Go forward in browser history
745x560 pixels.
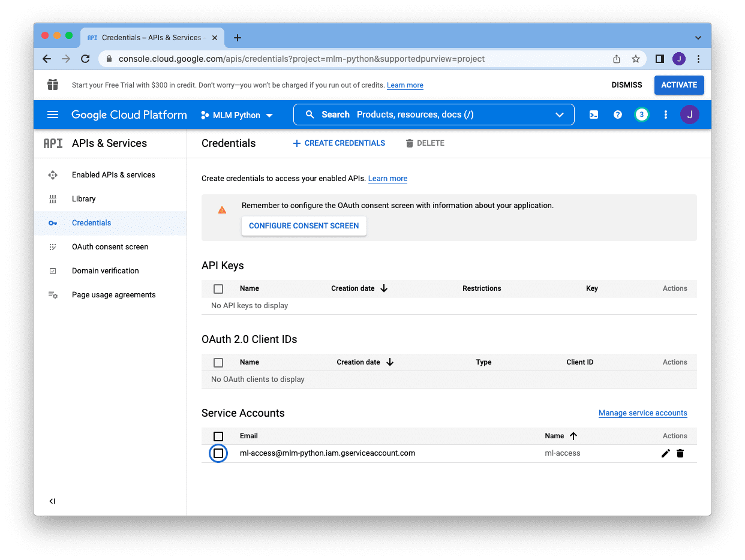[x=66, y=59]
